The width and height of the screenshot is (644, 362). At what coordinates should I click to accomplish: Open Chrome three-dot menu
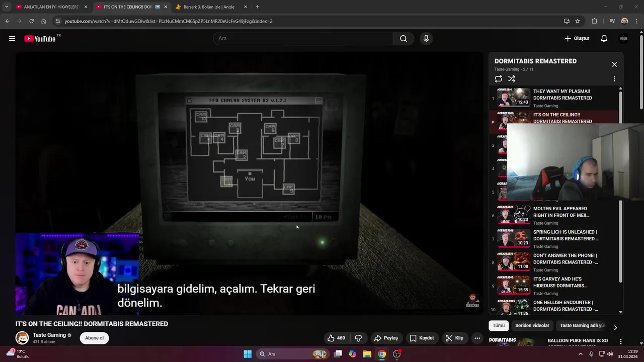click(x=636, y=21)
